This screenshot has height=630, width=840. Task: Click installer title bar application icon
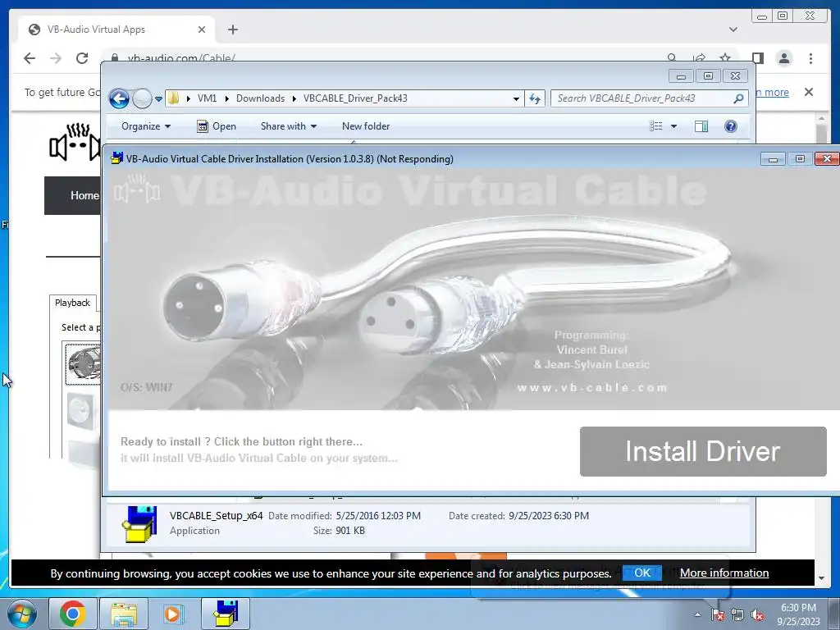[116, 158]
